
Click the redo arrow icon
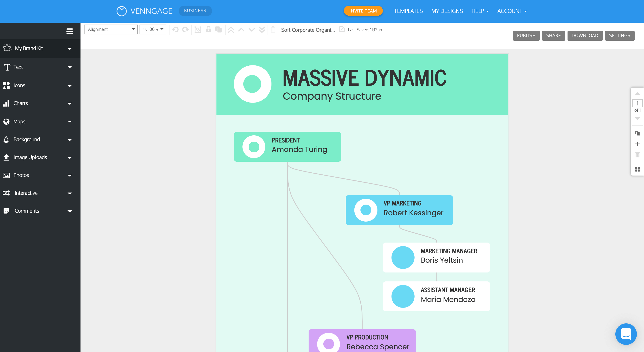(x=186, y=30)
